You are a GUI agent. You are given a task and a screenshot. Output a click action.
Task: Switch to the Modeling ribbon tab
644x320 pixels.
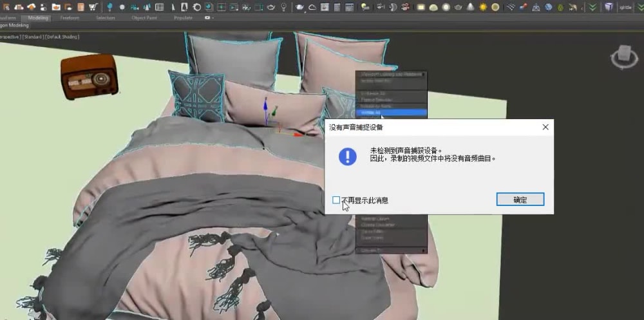[38, 18]
